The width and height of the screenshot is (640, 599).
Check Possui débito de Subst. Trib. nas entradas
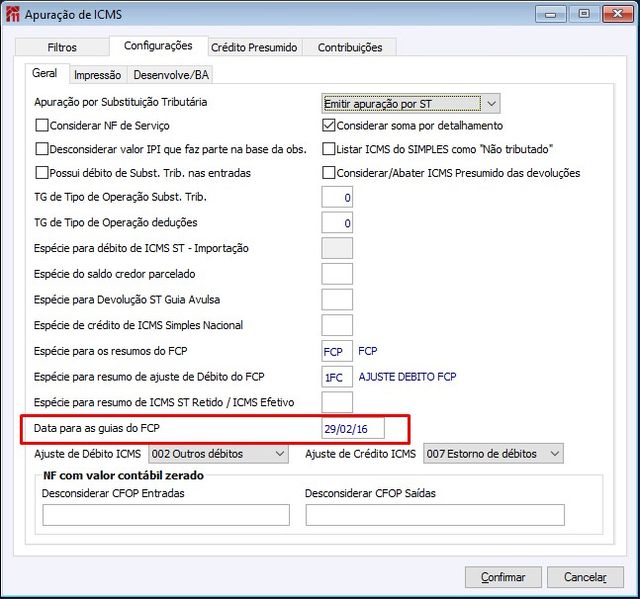tap(42, 173)
